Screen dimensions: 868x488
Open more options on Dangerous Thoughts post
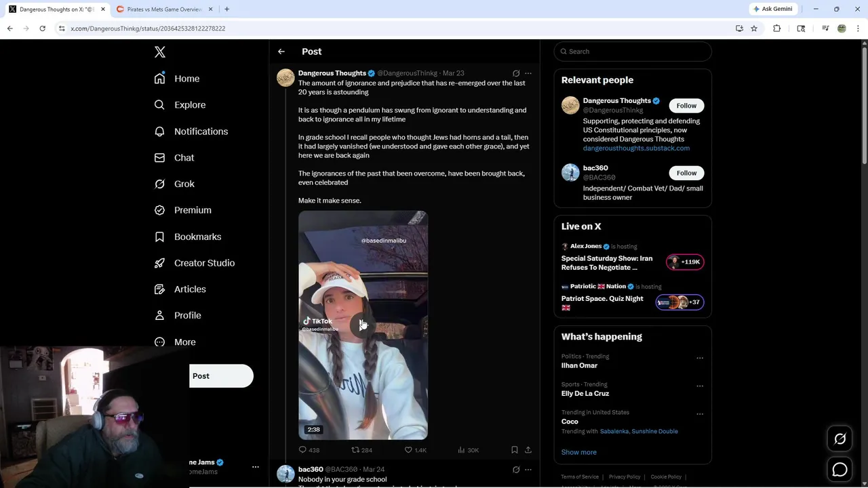[528, 73]
